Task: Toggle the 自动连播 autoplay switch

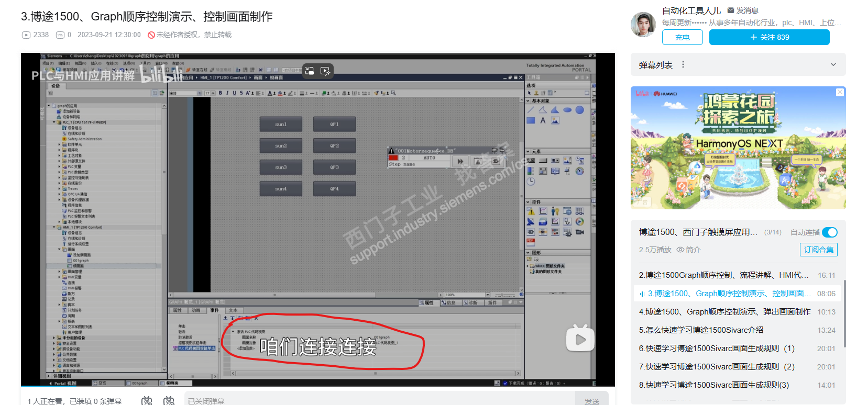Action: tap(830, 232)
